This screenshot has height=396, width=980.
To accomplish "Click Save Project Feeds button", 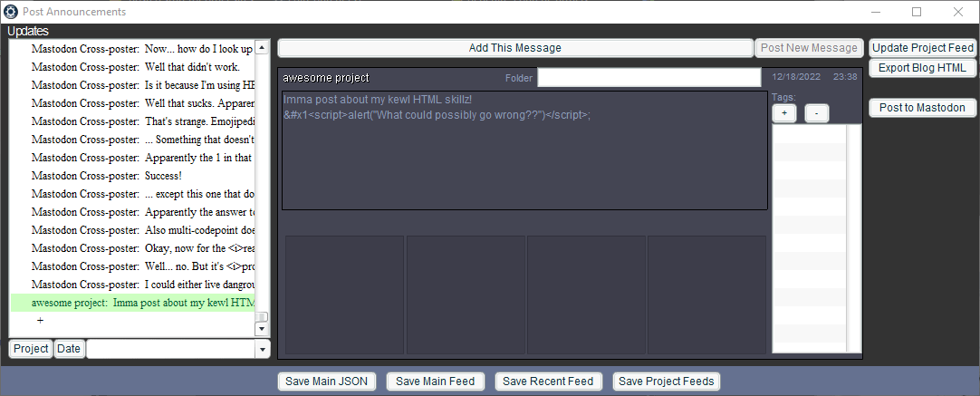I will pos(667,382).
